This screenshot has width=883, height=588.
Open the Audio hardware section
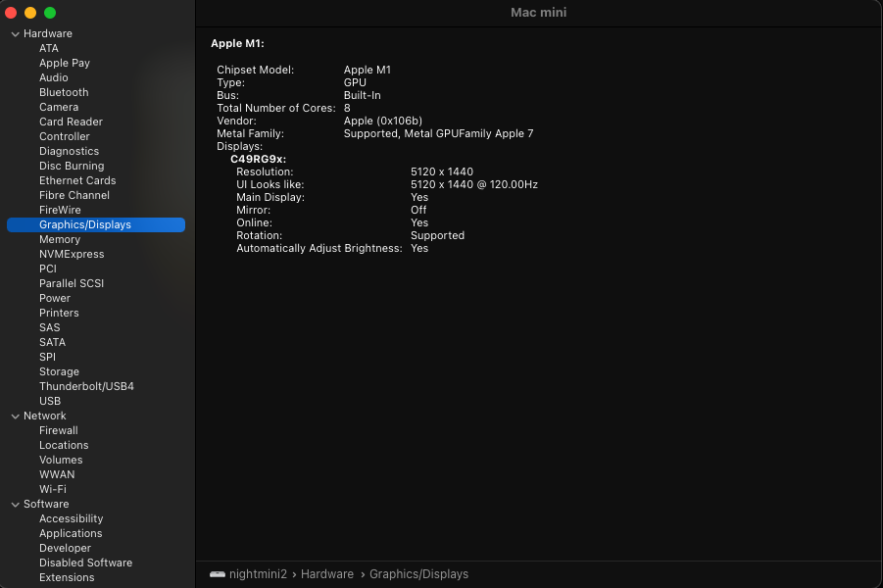[x=54, y=77]
